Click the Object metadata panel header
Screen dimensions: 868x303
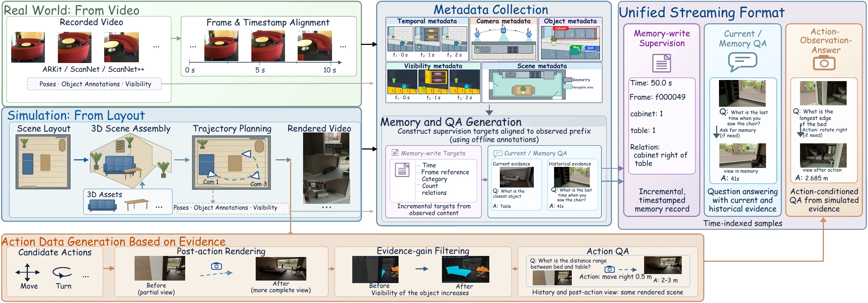(x=570, y=21)
